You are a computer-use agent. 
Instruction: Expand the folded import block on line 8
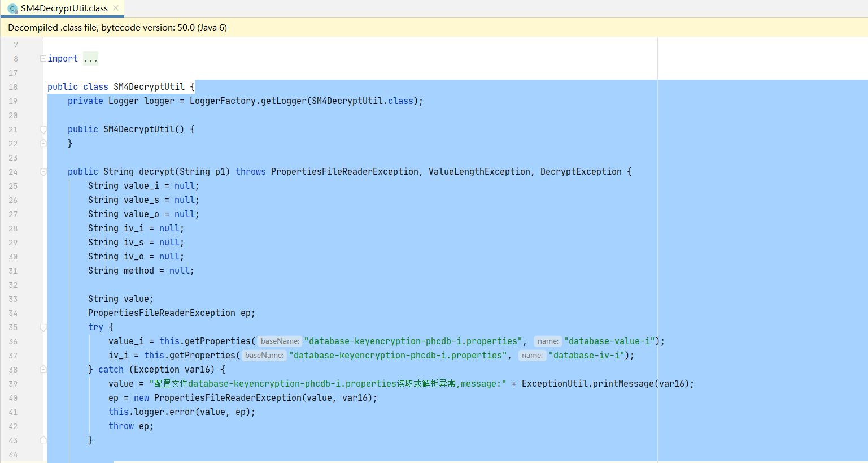click(x=43, y=58)
